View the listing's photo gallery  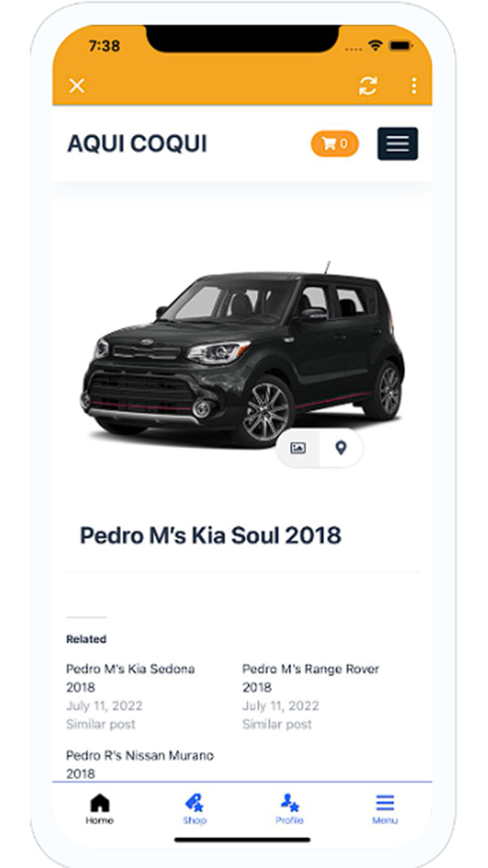298,449
